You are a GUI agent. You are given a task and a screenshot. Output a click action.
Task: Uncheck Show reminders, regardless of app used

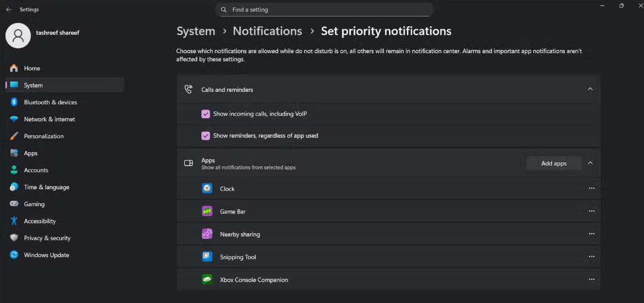(205, 135)
